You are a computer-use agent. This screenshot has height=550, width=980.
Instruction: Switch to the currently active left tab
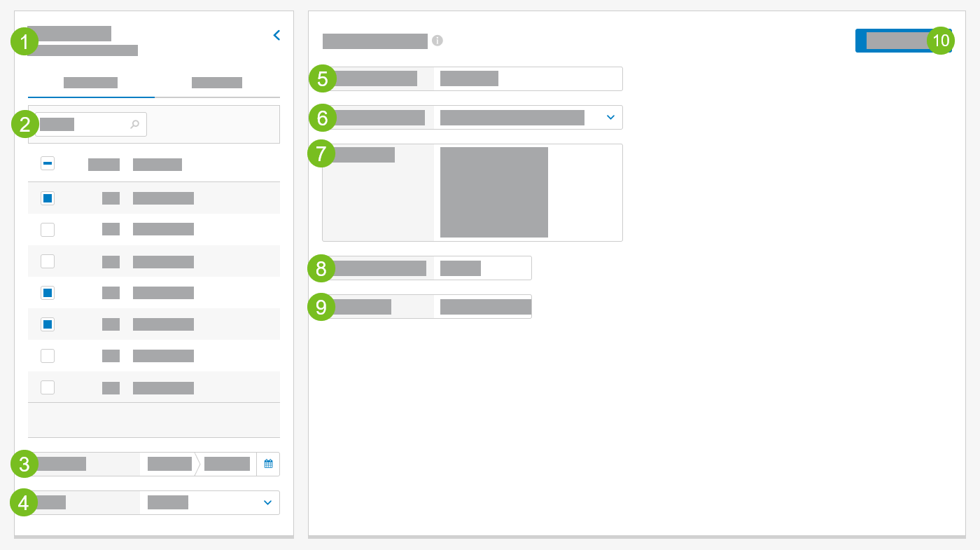tap(91, 82)
